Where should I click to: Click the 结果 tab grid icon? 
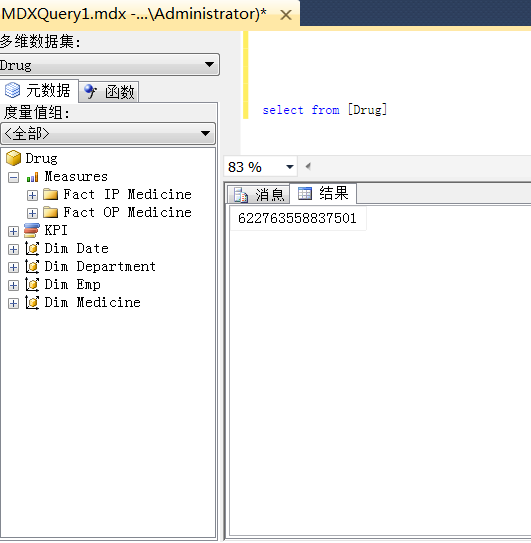pos(305,193)
